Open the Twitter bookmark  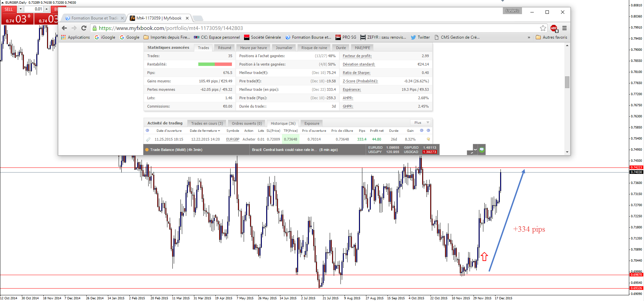point(420,37)
